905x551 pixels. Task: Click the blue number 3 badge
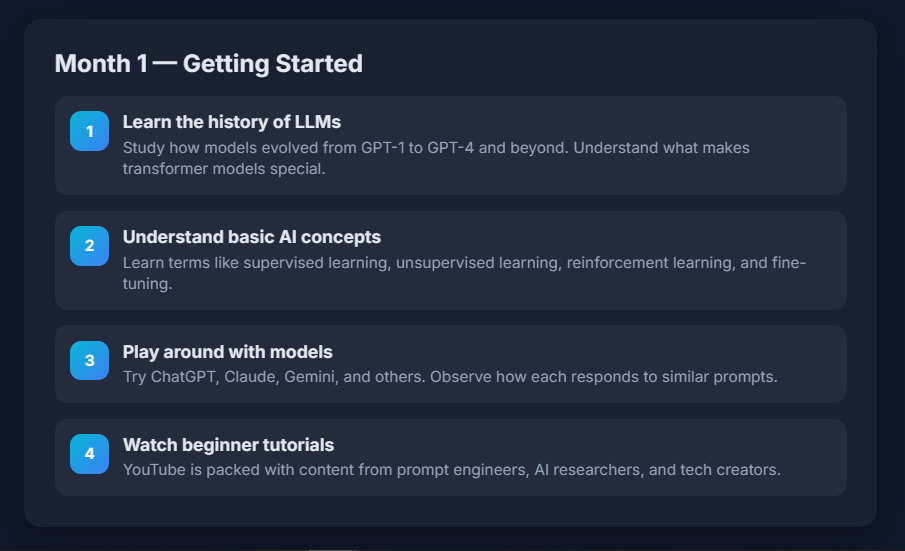tap(89, 361)
